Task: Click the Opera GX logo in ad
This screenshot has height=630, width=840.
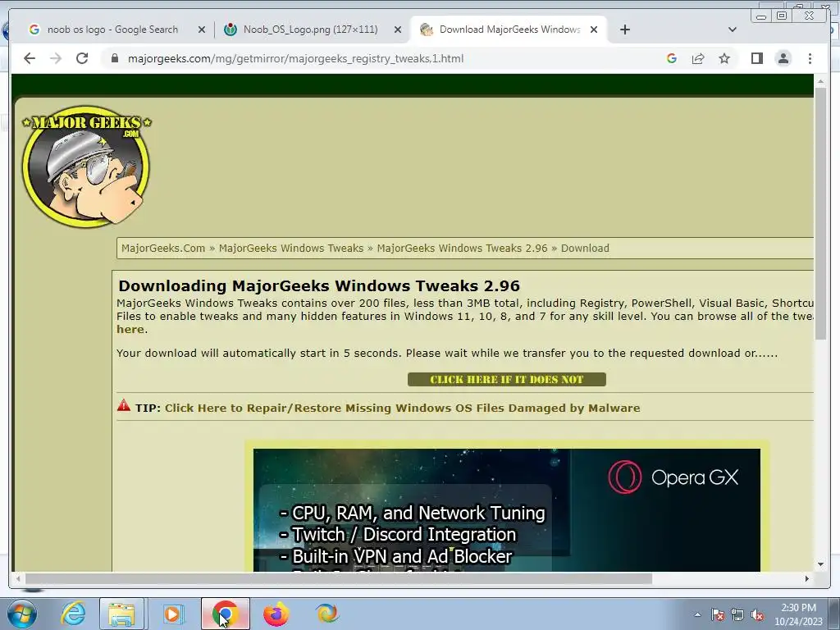Action: 673,477
